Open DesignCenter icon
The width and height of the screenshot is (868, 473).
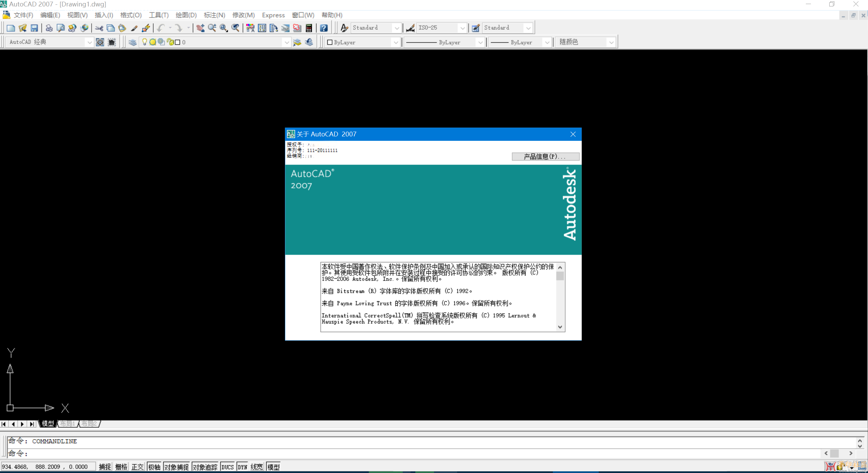point(262,28)
